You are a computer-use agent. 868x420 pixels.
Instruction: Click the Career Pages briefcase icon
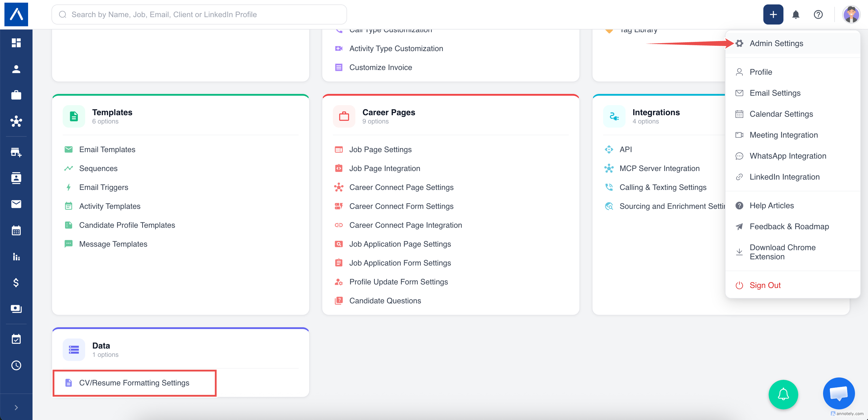coord(344,116)
